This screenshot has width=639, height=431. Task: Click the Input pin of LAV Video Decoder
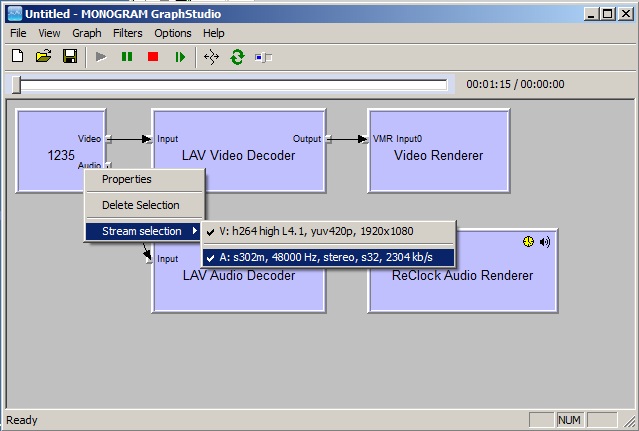pyautogui.click(x=149, y=139)
